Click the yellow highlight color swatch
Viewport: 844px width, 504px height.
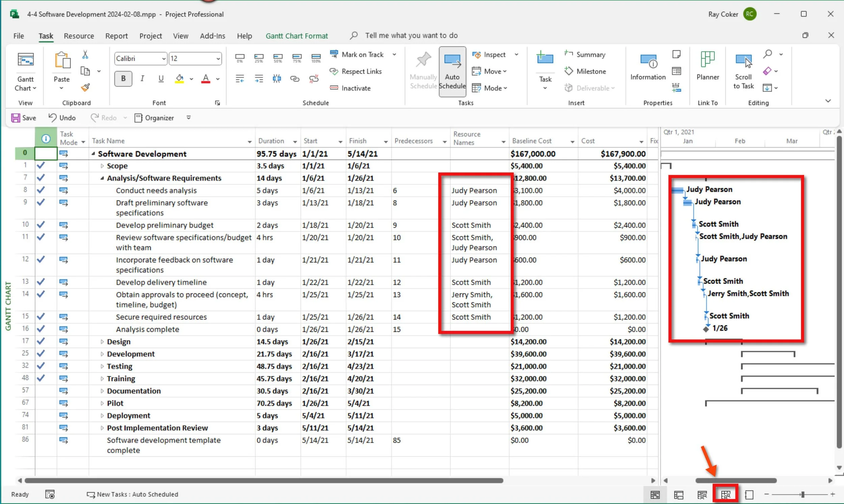tap(179, 79)
